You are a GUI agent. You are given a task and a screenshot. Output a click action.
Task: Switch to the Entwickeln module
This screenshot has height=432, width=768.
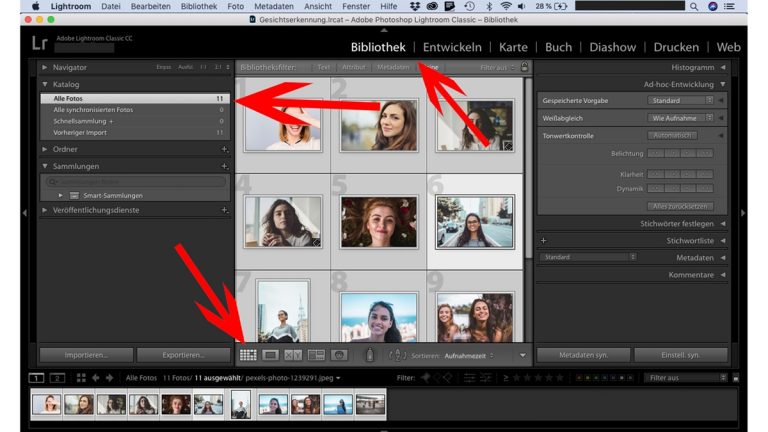(x=452, y=47)
